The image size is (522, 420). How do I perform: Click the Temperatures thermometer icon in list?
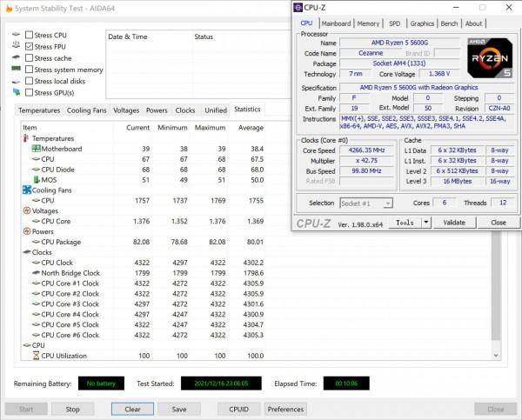(x=25, y=138)
